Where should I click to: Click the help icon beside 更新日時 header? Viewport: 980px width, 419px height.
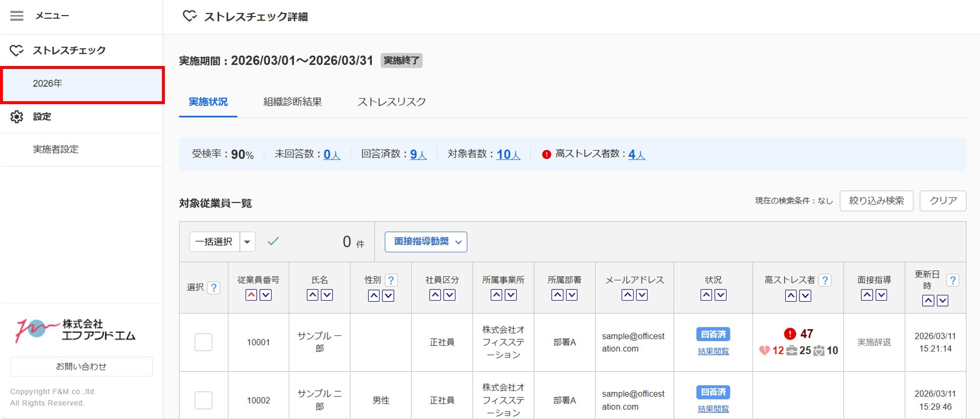point(952,280)
